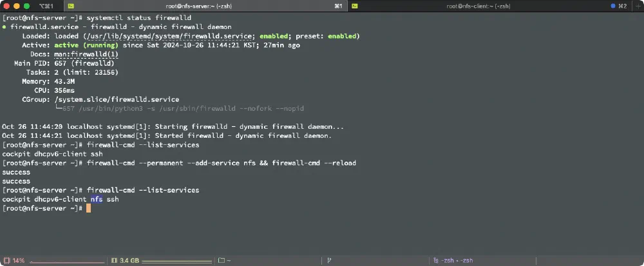Click terminal icon on nfs-client tab
Image resolution: width=644 pixels, height=266 pixels.
pos(355,6)
